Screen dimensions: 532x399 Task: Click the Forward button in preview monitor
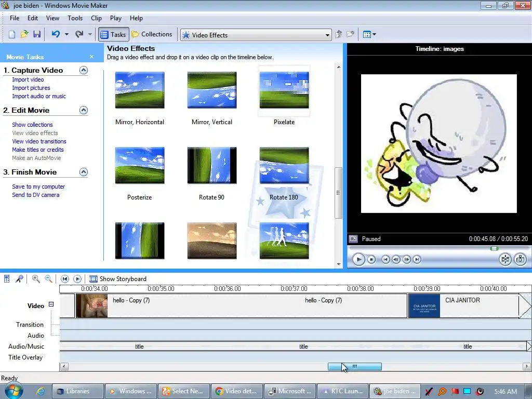pyautogui.click(x=417, y=260)
